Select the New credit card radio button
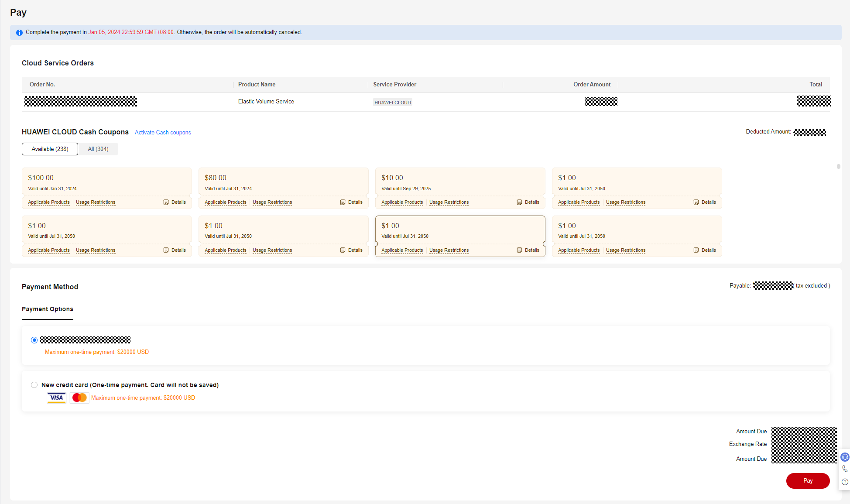Screen dimensions: 850x504 pos(34,385)
